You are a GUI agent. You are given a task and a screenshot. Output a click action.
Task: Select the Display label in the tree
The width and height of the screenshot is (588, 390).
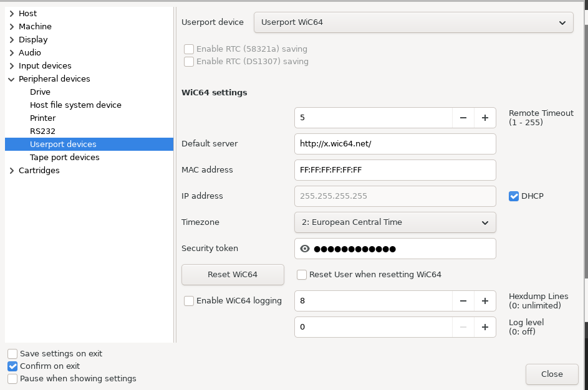coord(33,40)
